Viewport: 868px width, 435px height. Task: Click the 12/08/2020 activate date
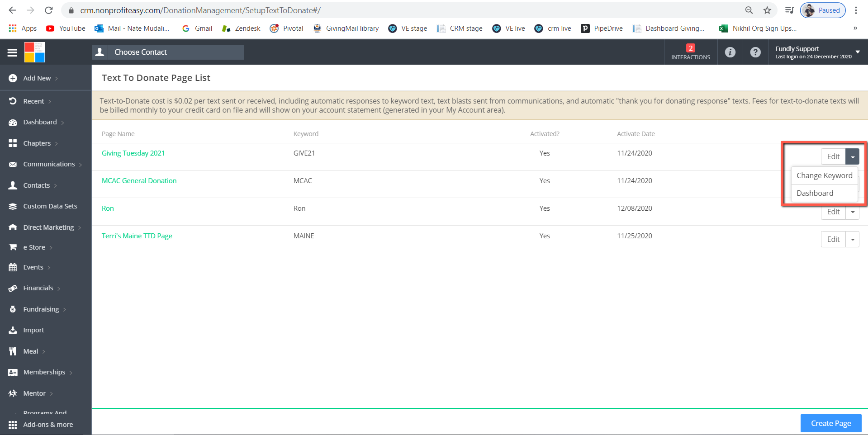[x=634, y=208]
